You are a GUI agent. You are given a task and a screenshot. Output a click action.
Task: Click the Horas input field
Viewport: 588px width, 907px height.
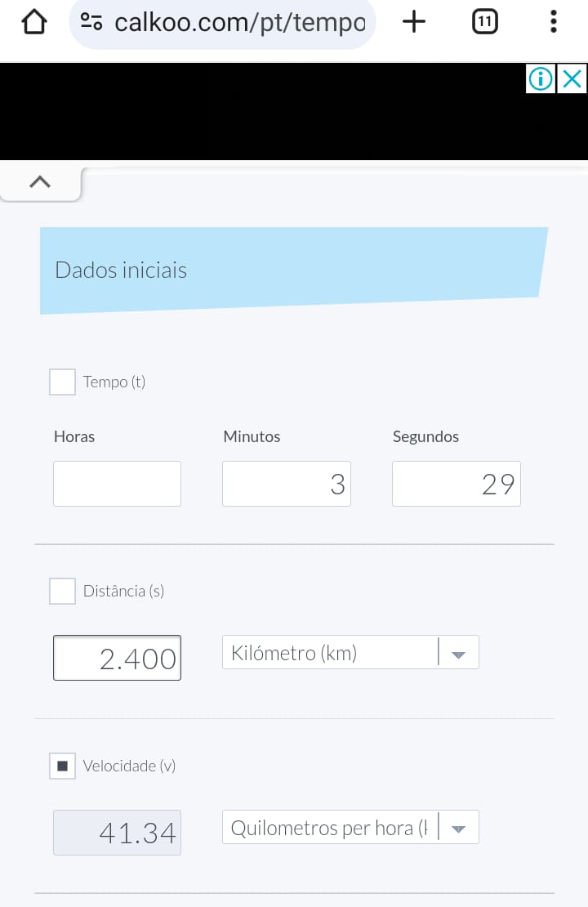click(x=117, y=484)
